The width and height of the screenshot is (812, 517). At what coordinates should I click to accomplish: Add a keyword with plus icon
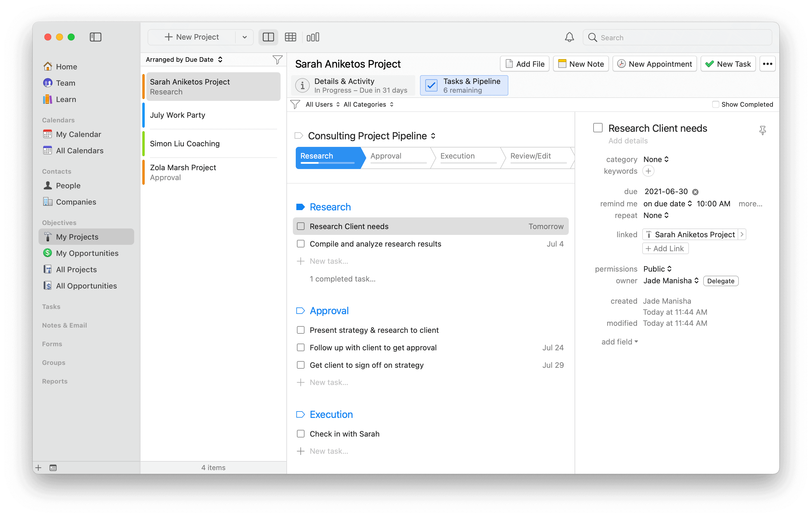pyautogui.click(x=648, y=171)
